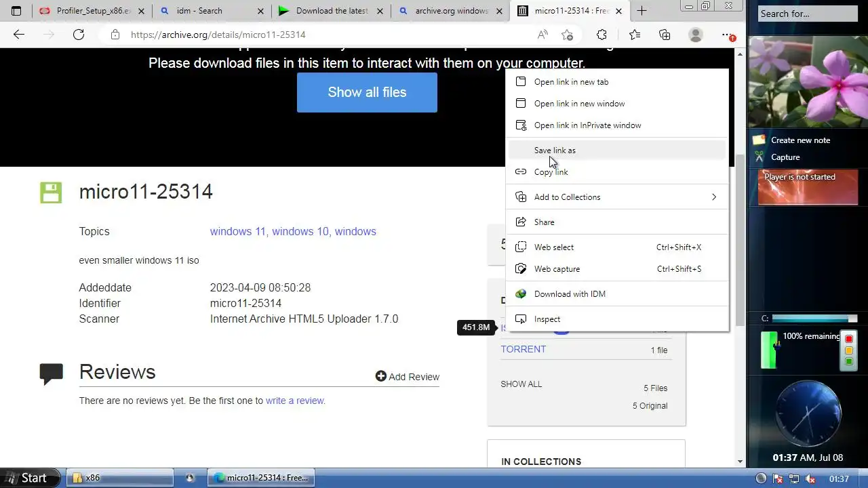The height and width of the screenshot is (488, 868).
Task: View site information lock icon
Action: [115, 35]
